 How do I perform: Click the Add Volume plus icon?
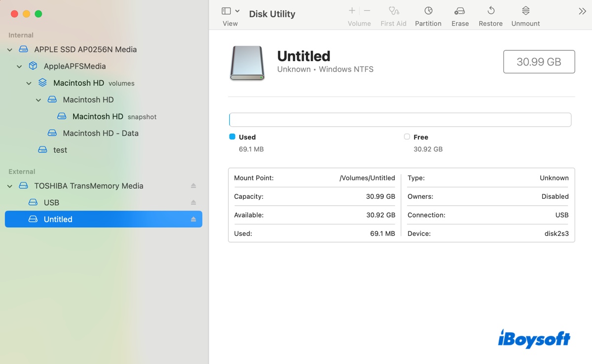(x=351, y=10)
